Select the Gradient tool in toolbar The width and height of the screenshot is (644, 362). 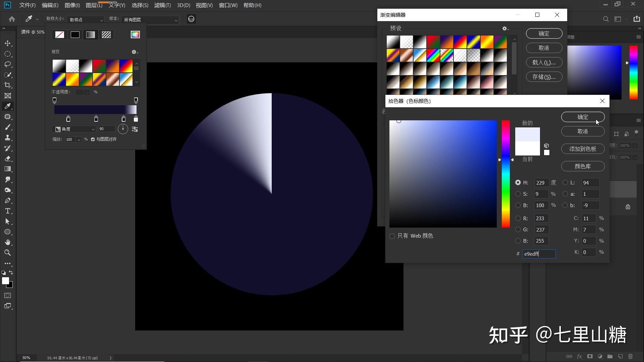click(7, 169)
